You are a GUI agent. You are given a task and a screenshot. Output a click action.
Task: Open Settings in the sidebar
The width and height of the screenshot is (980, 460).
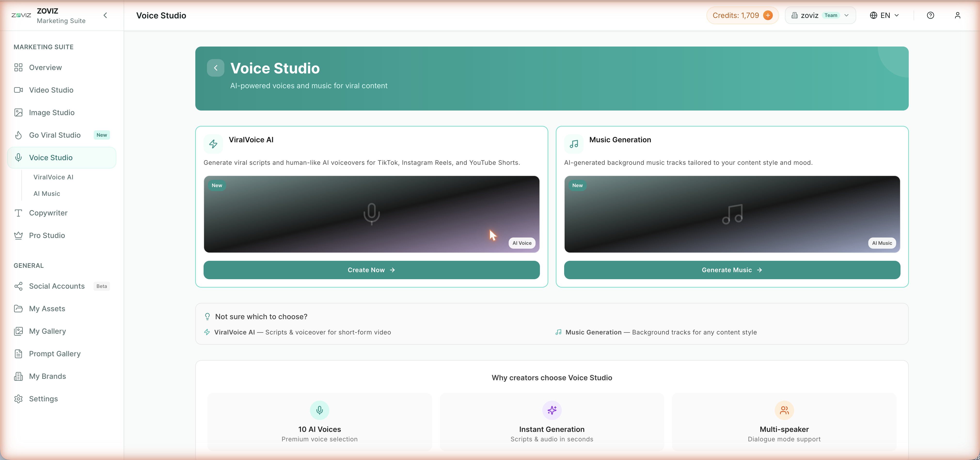(x=62, y=399)
